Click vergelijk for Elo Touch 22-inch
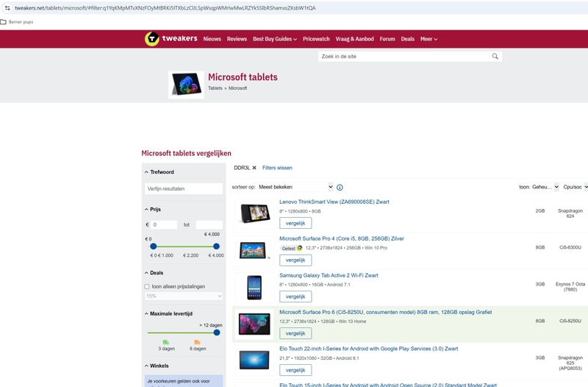The image size is (588, 387). pos(295,370)
